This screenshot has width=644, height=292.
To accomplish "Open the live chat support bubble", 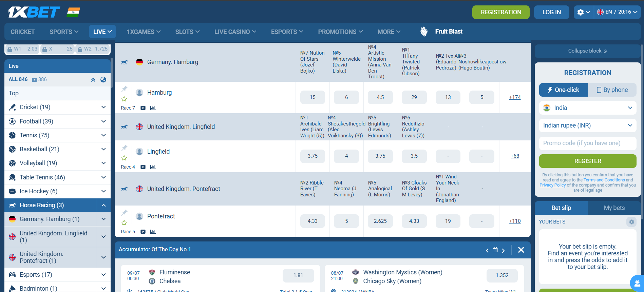I will point(637,283).
